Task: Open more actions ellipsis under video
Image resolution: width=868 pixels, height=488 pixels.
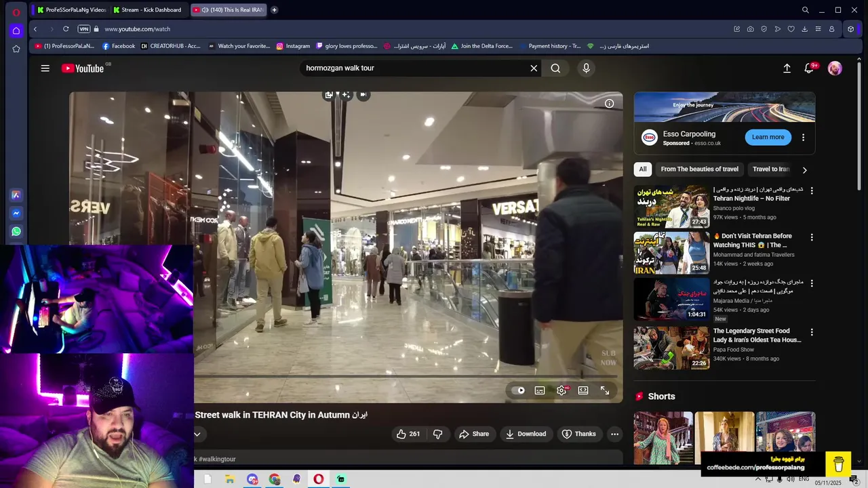Action: pyautogui.click(x=614, y=434)
